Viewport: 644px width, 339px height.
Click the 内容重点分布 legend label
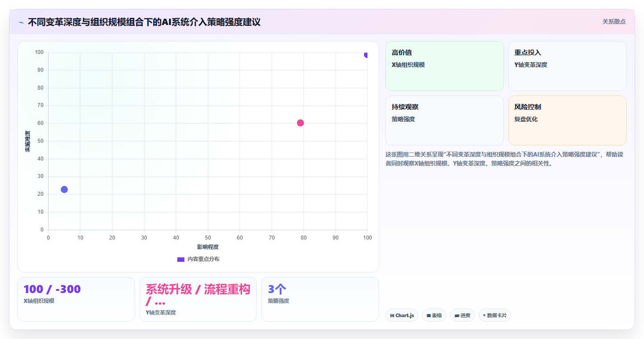pyautogui.click(x=203, y=259)
